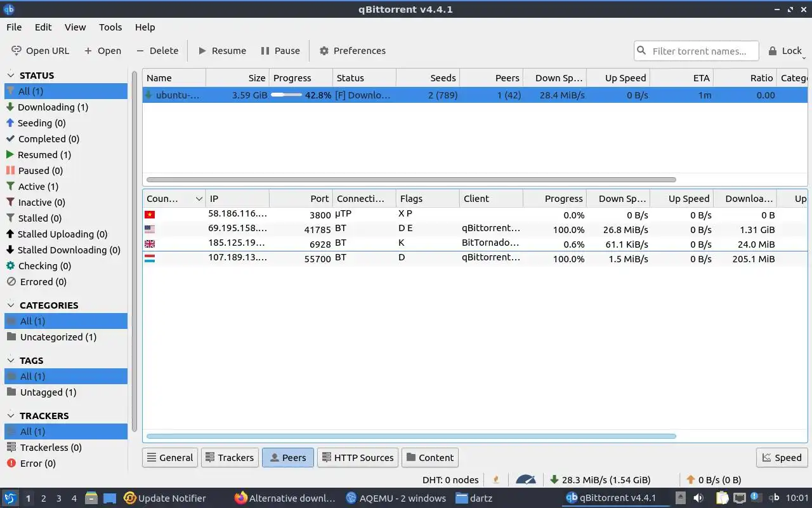812x508 pixels.
Task: Open the taskbar start menu icon
Action: click(x=10, y=498)
